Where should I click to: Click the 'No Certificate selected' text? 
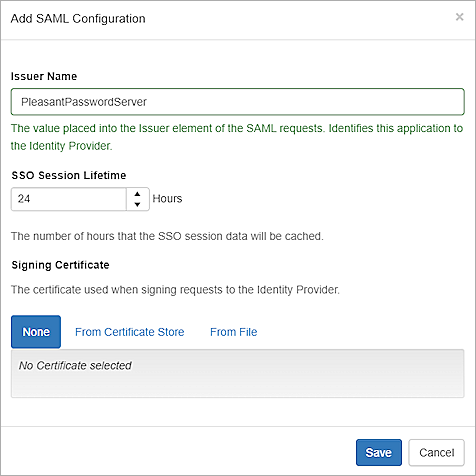point(75,366)
